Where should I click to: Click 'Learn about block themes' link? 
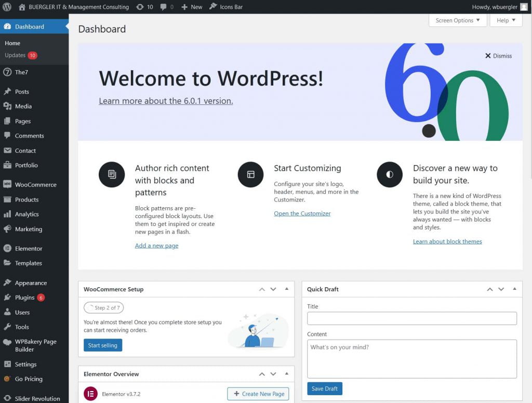pyautogui.click(x=447, y=241)
